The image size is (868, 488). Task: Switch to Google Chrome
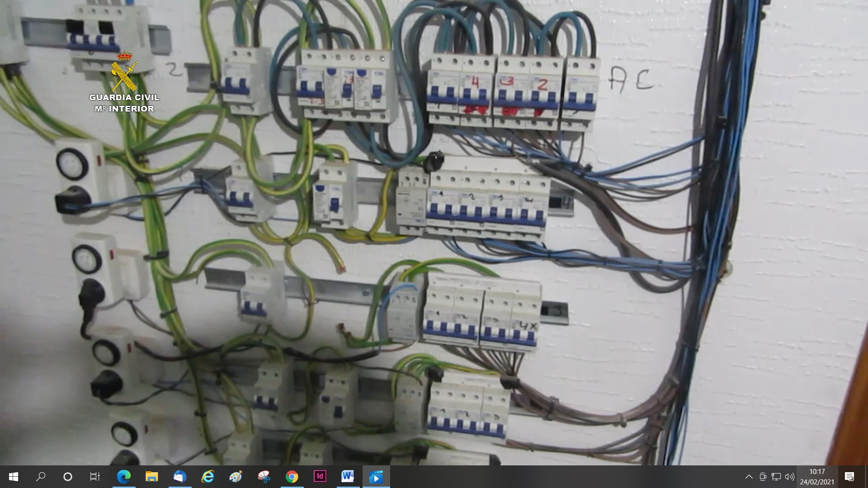(x=292, y=477)
